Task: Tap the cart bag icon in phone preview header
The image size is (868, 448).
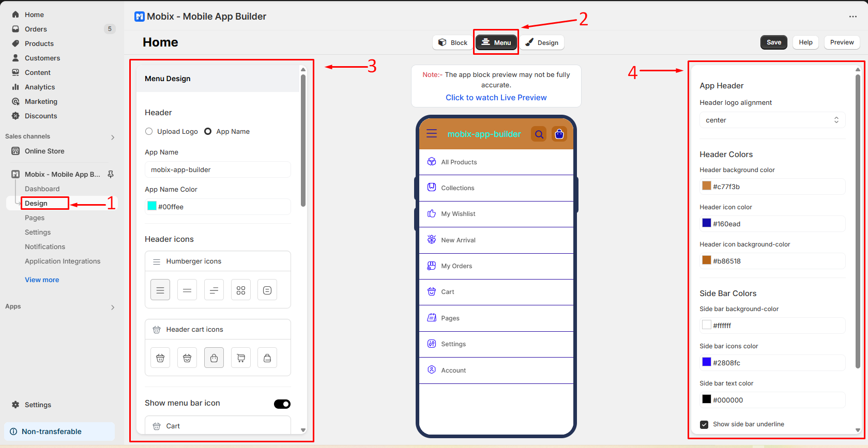Action: point(559,134)
